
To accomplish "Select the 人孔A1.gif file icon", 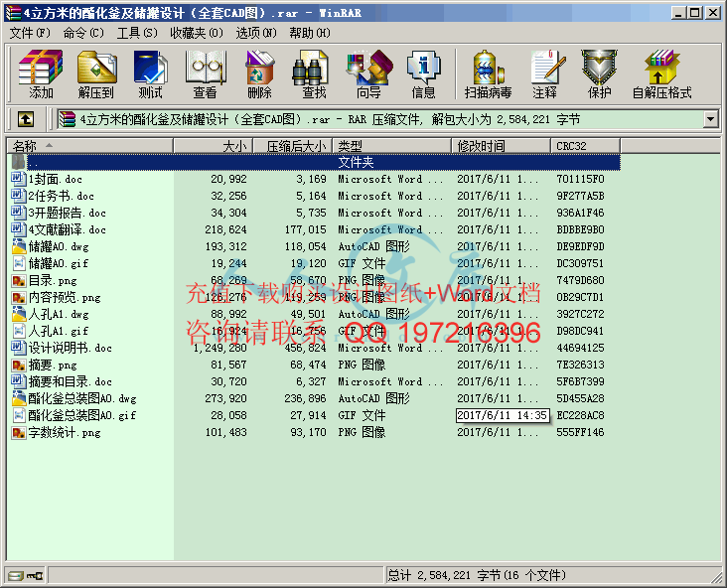I will pyautogui.click(x=19, y=331).
